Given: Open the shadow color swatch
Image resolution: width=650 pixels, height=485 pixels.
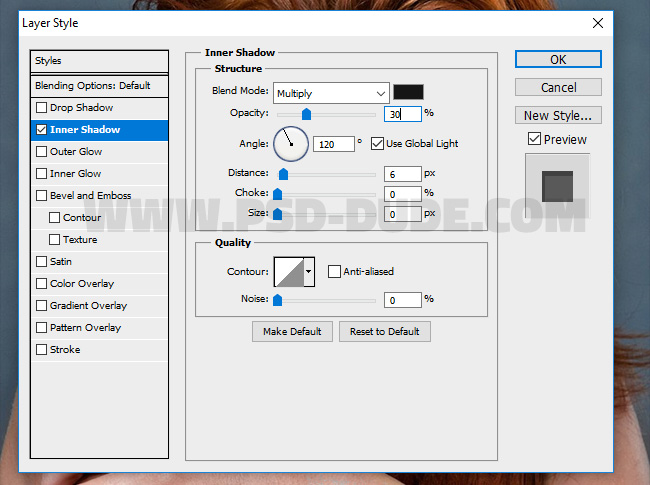Looking at the screenshot, I should click(x=408, y=92).
